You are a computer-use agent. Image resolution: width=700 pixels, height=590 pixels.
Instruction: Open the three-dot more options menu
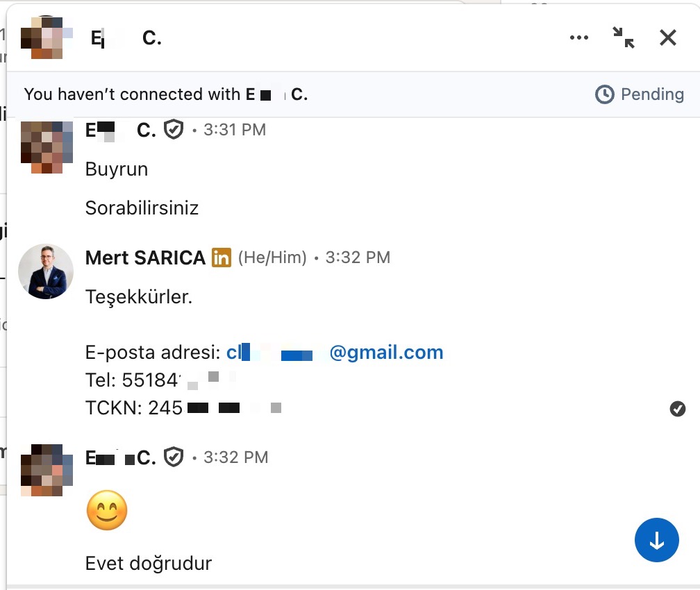[x=578, y=37]
